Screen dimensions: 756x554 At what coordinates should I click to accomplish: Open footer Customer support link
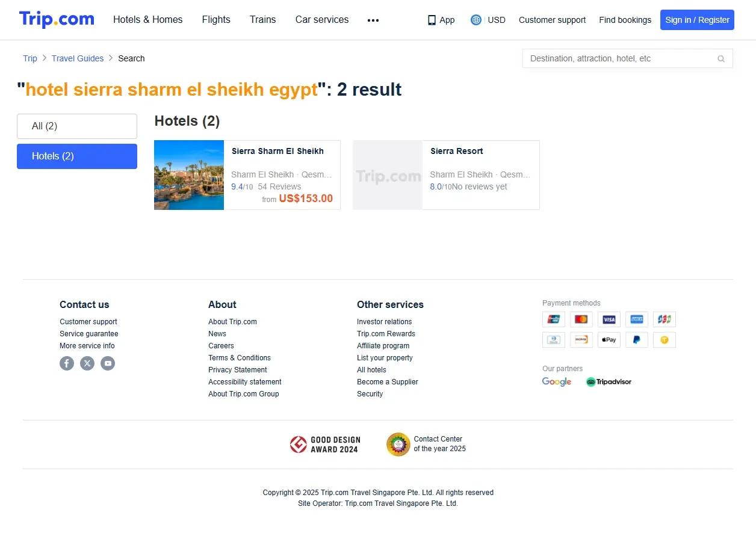[88, 322]
